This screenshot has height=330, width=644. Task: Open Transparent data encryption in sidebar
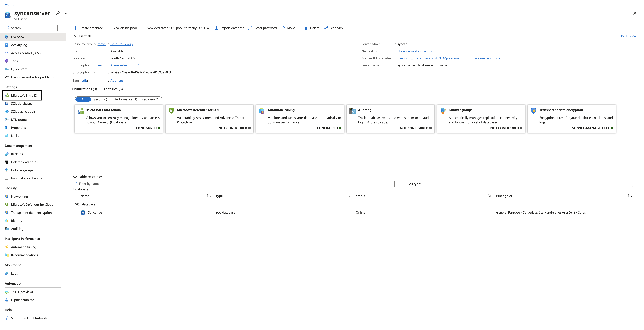(31, 213)
